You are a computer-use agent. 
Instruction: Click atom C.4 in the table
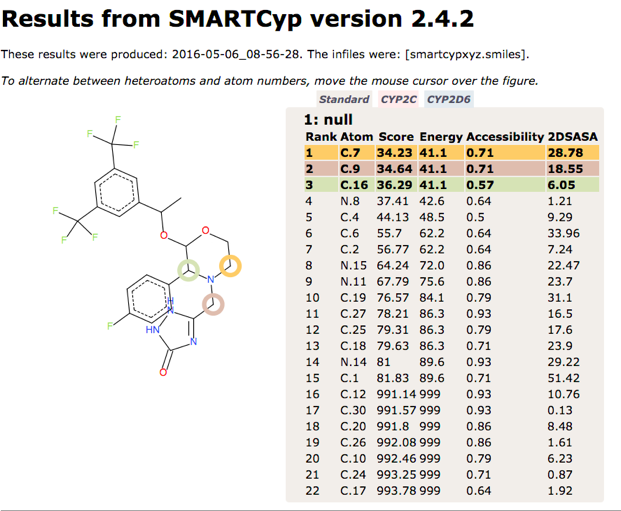[349, 217]
